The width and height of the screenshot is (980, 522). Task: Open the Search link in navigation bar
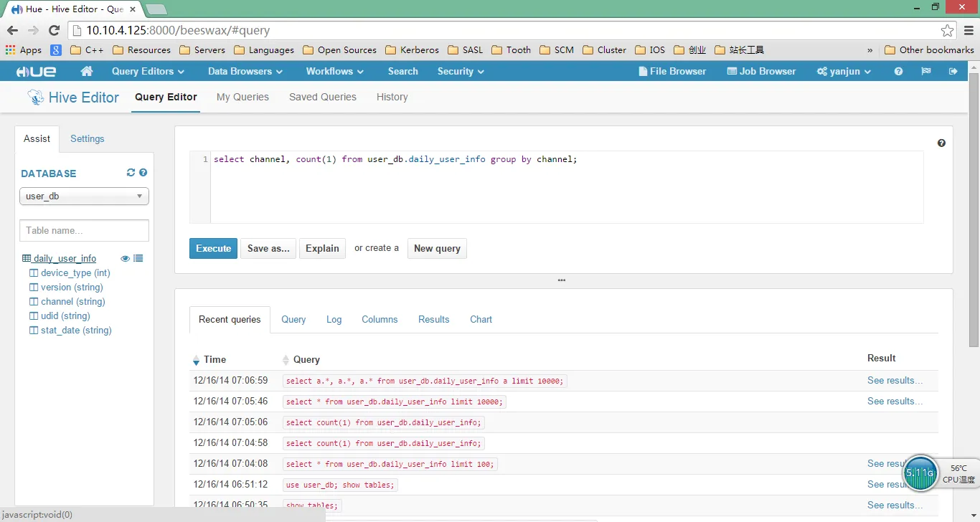402,71
